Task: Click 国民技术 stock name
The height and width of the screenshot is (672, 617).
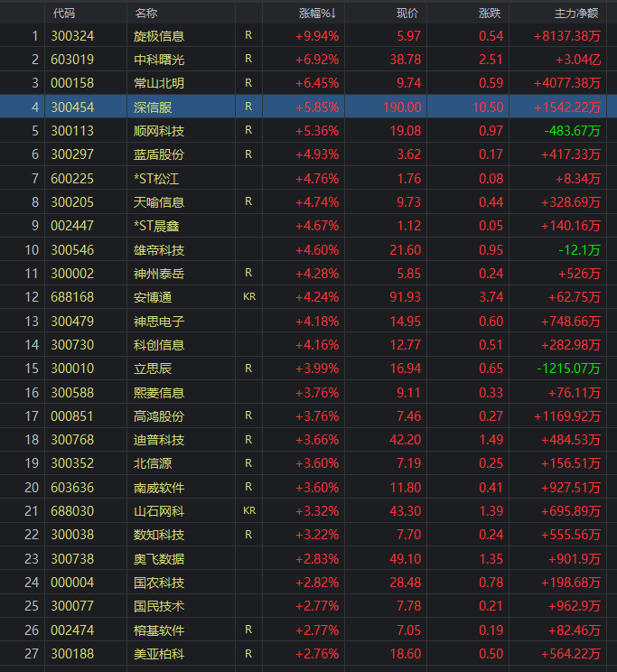Action: click(159, 606)
